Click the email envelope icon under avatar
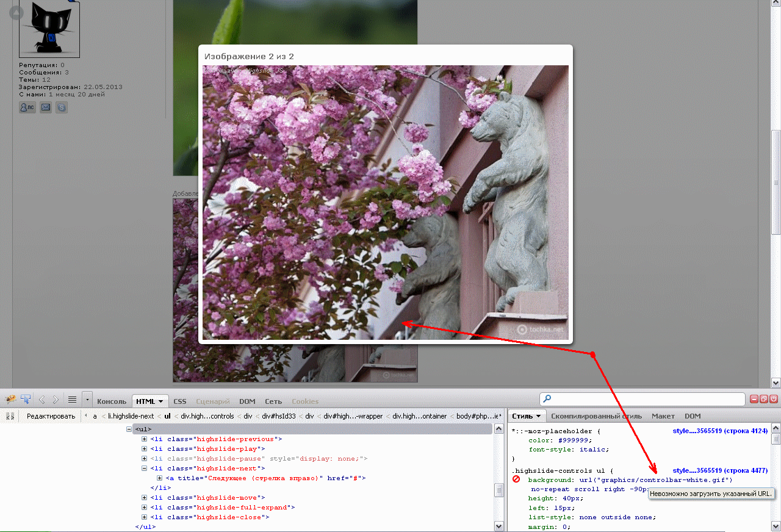The image size is (781, 532). click(46, 107)
